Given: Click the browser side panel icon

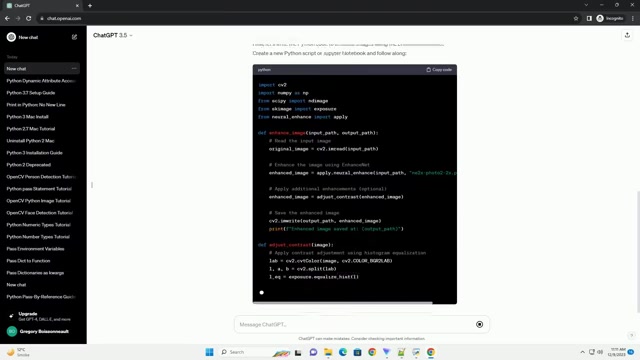Looking at the screenshot, I should pyautogui.click(x=589, y=18).
